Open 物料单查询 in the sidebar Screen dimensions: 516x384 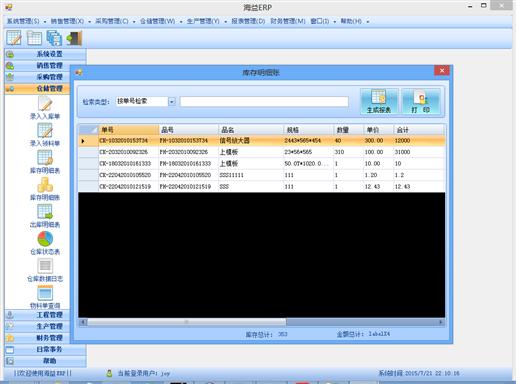click(x=45, y=297)
